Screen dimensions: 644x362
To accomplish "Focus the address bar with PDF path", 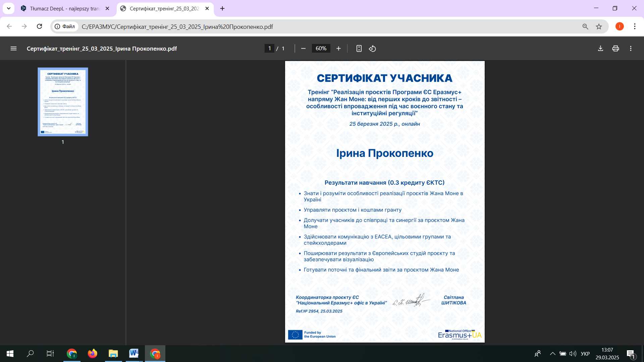I will (x=329, y=26).
